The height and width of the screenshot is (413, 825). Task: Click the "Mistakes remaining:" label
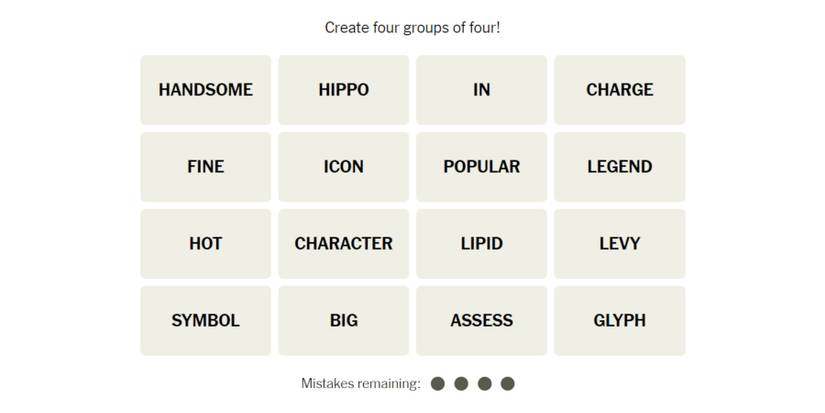tap(360, 384)
